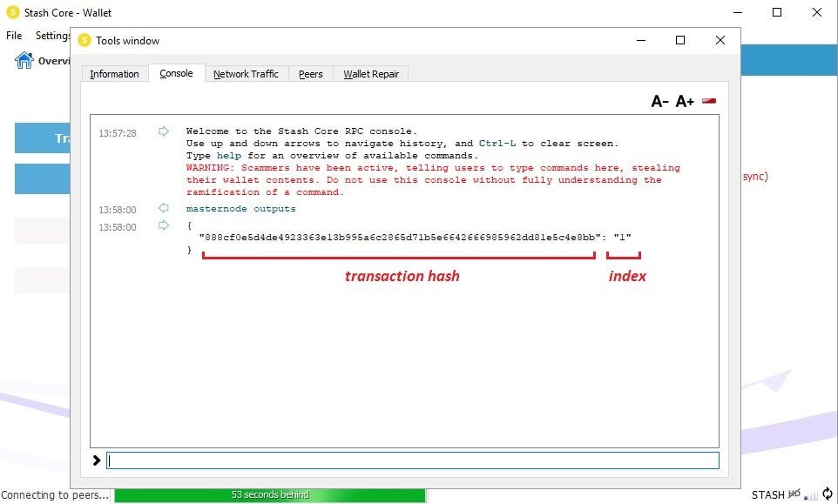Click the Tools window Stash logo icon
This screenshot has width=838, height=504.
(x=84, y=41)
